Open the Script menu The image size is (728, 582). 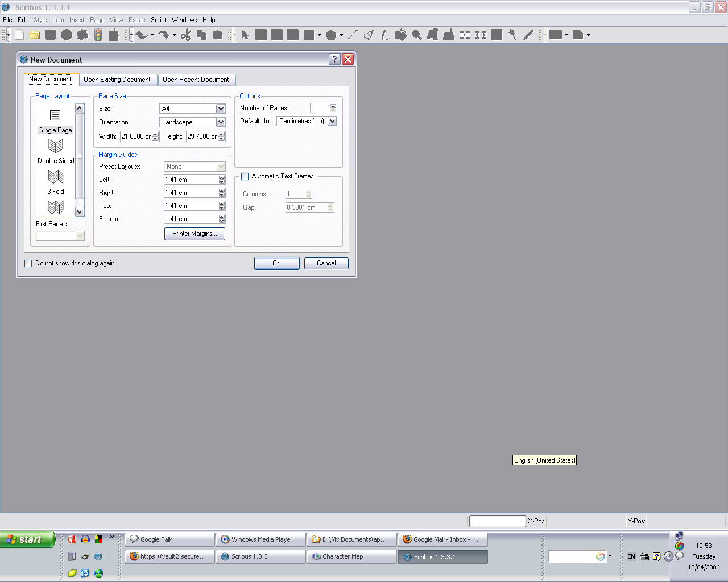coord(158,20)
